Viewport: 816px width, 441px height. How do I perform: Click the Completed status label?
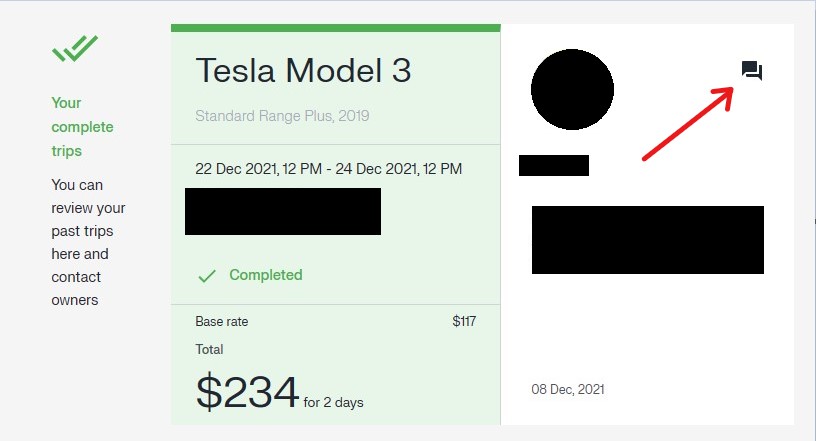(265, 275)
